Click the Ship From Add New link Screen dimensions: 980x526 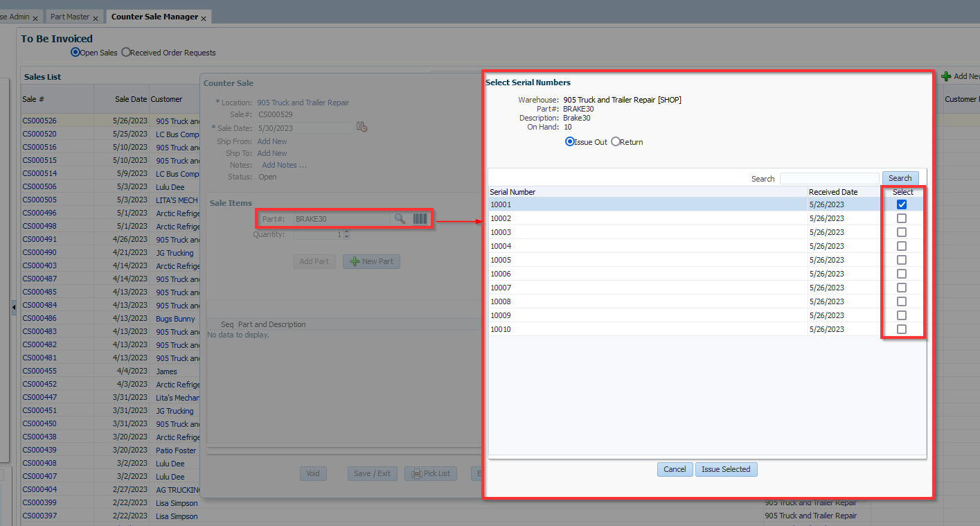(272, 141)
